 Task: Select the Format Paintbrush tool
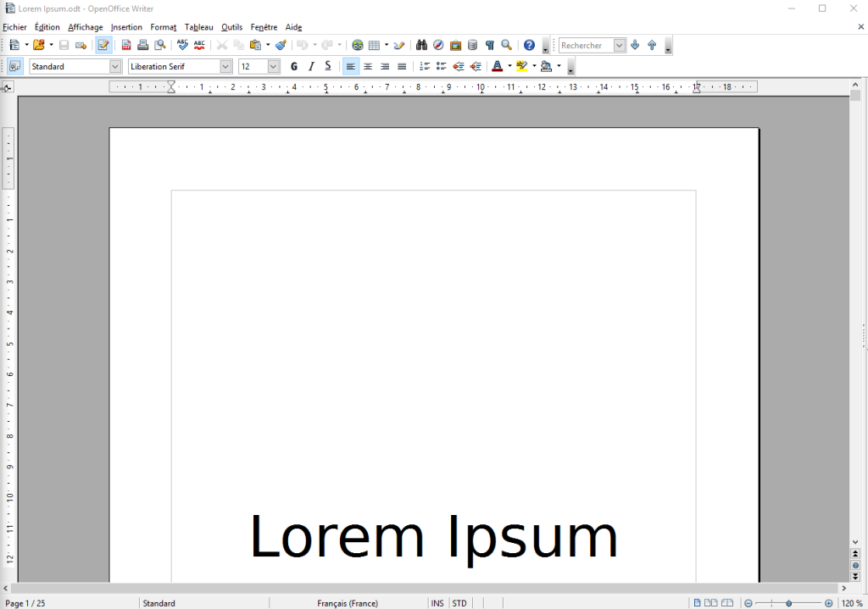pyautogui.click(x=281, y=45)
